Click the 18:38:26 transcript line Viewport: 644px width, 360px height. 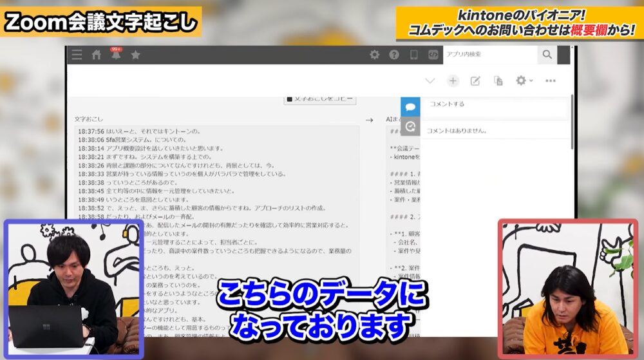point(176,166)
